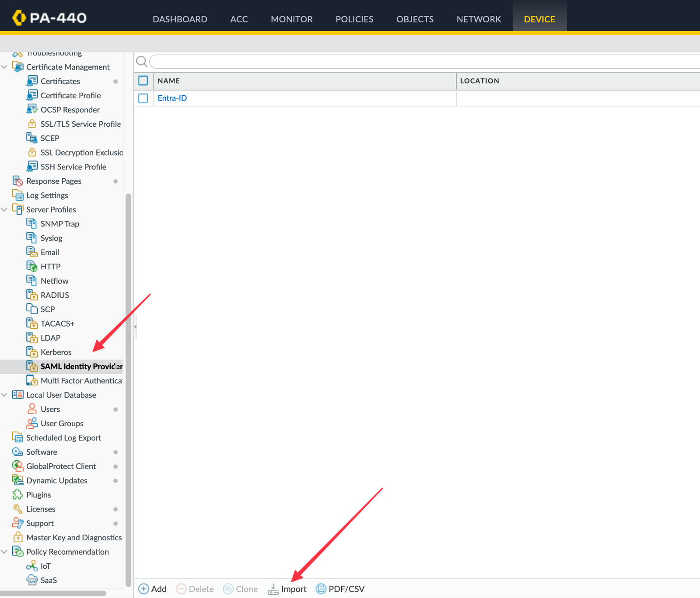Open the Netflow server profiles
The height and width of the screenshot is (598, 700).
click(x=54, y=281)
